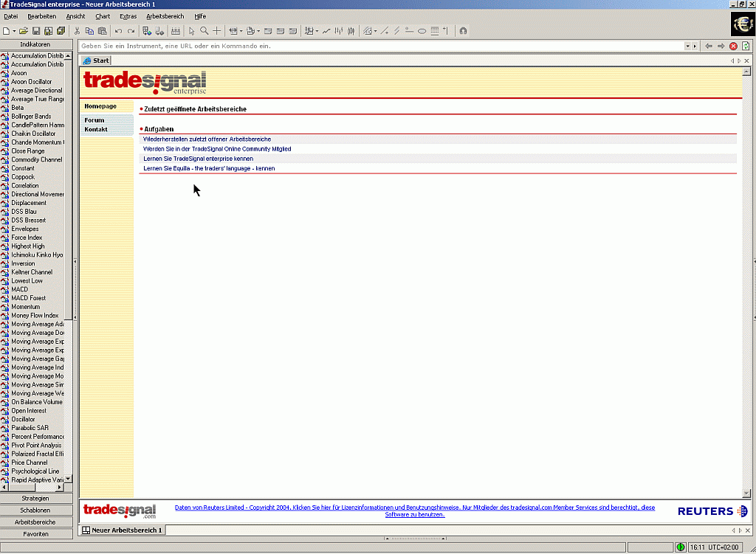The image size is (756, 554).
Task: Click the Kontakt sidebar link
Action: 96,130
